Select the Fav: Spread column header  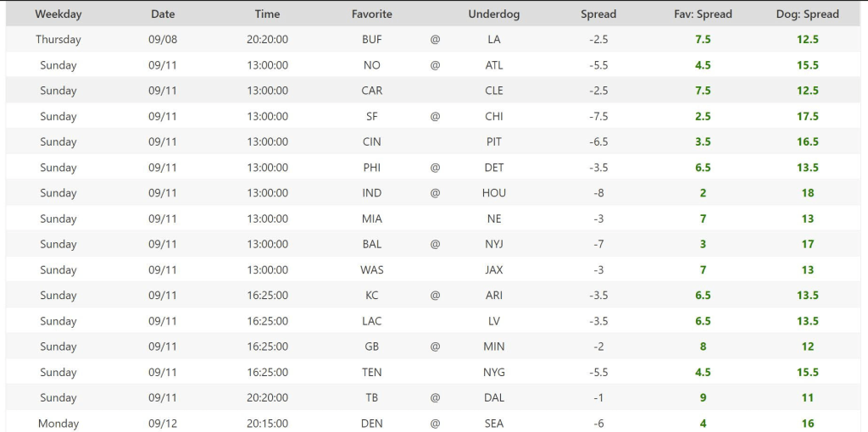(x=703, y=14)
